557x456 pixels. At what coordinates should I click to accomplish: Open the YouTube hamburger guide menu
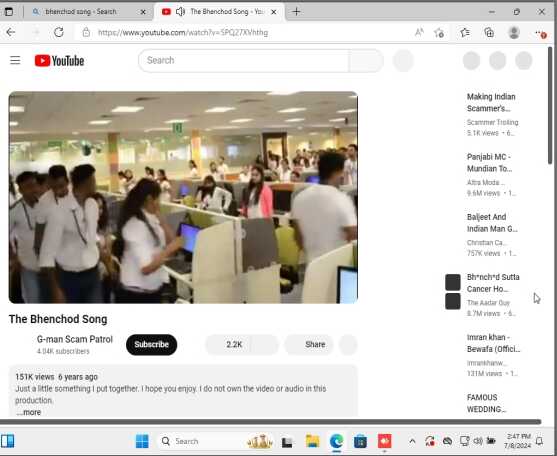point(15,60)
